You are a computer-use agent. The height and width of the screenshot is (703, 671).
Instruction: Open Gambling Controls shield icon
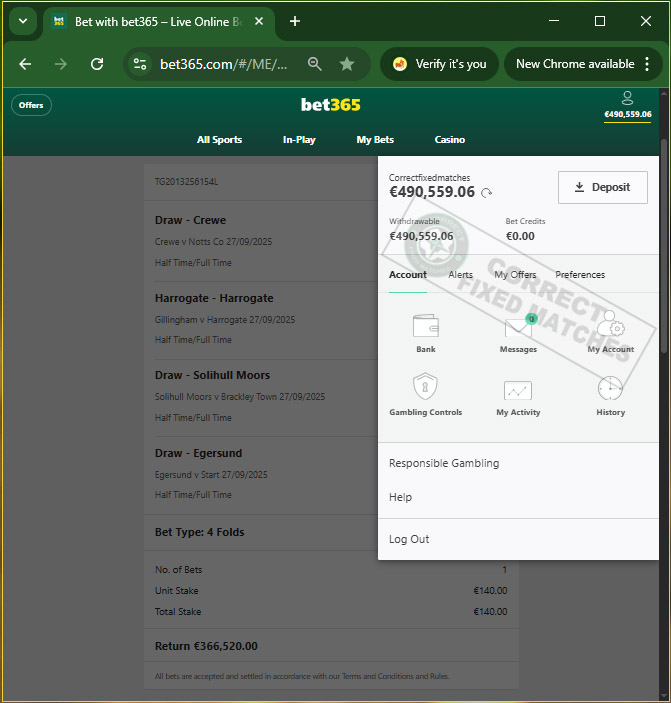[x=426, y=388]
